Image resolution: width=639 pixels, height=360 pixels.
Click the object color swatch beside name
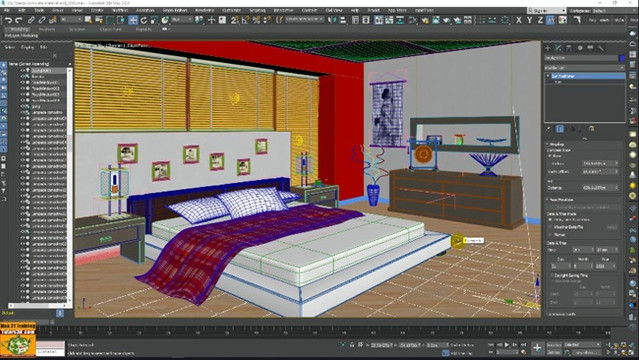pyautogui.click(x=622, y=58)
